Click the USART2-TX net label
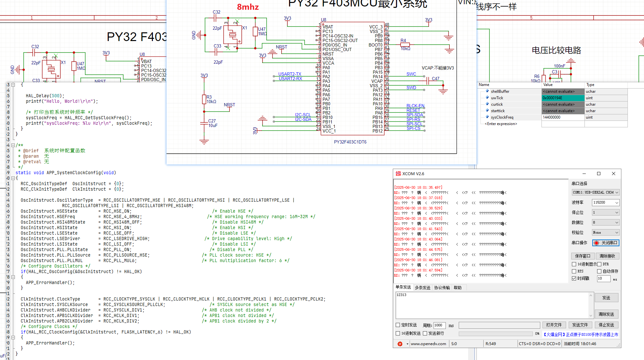This screenshot has height=360, width=644. (x=290, y=74)
